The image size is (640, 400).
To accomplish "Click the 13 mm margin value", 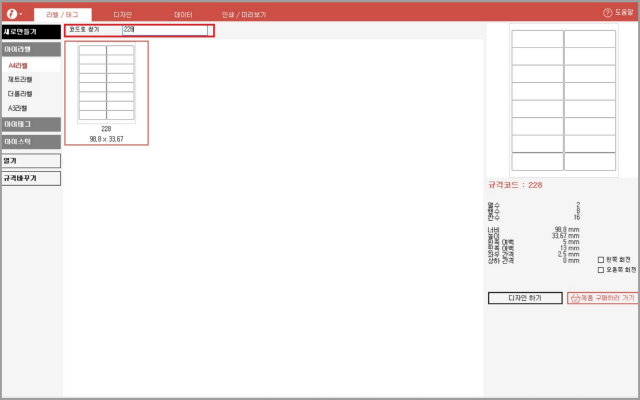I will pyautogui.click(x=570, y=248).
